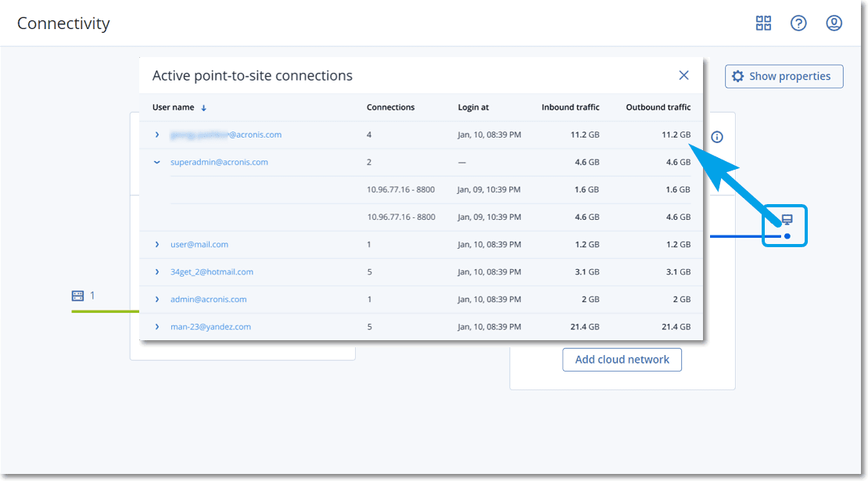This screenshot has width=868, height=481.
Task: Click the Add cloud network button
Action: pyautogui.click(x=622, y=360)
